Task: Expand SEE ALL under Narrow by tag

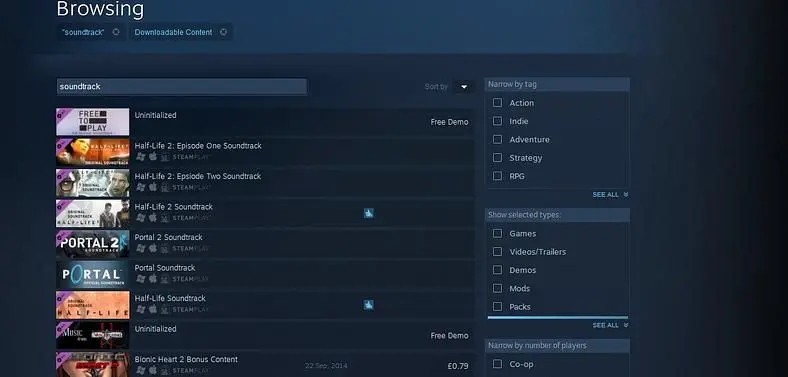Action: click(610, 195)
